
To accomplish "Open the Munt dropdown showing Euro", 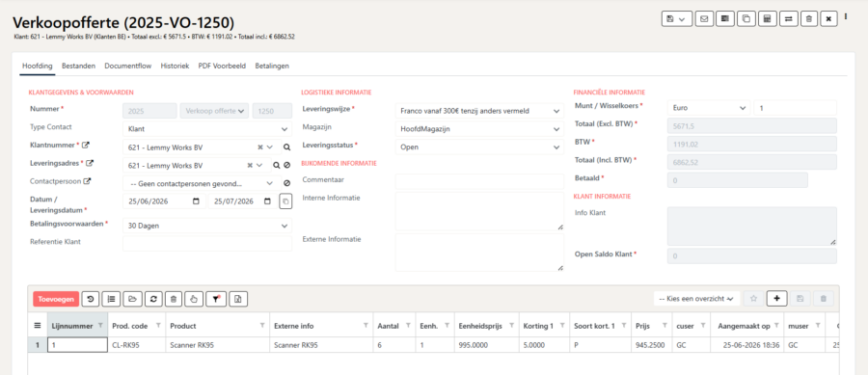I will pos(709,108).
